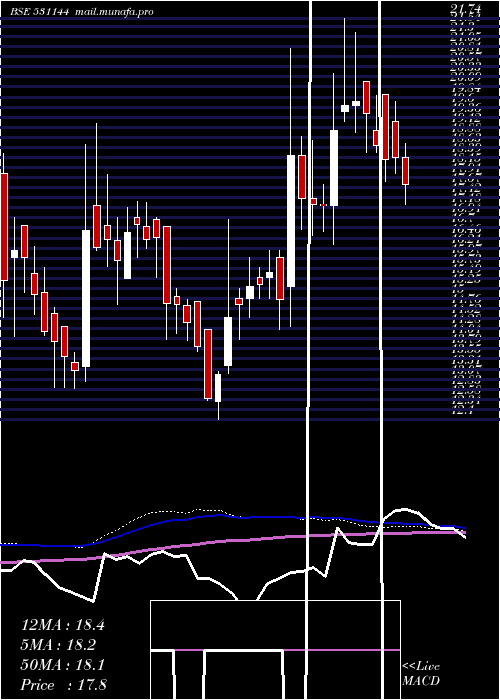This screenshot has width=500, height=700.
Task: Click the <<Live label
Action: (421, 667)
